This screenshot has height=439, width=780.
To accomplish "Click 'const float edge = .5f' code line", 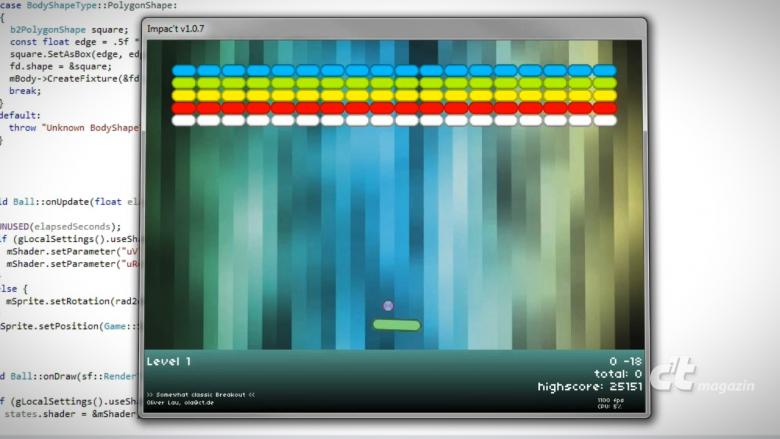I will pyautogui.click(x=75, y=42).
